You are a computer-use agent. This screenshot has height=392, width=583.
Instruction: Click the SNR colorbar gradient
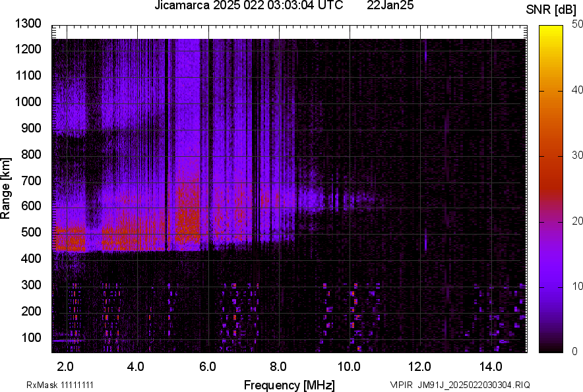[x=551, y=189]
